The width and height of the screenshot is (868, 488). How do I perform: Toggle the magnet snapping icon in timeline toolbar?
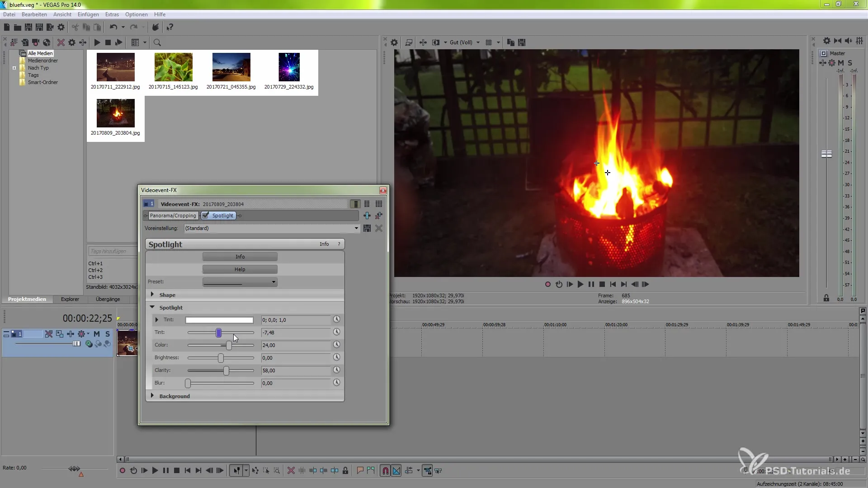pos(385,471)
